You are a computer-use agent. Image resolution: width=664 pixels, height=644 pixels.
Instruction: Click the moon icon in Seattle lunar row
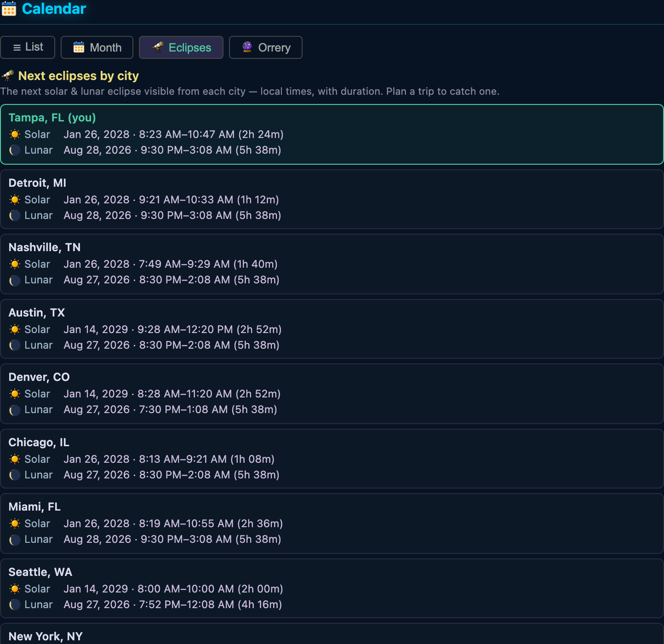click(x=15, y=604)
